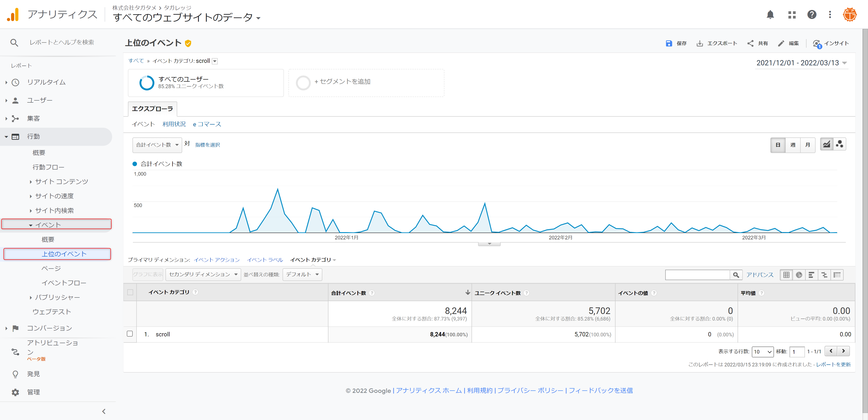Open the 表示する行数 rows dropdown
868x420 pixels.
click(762, 352)
